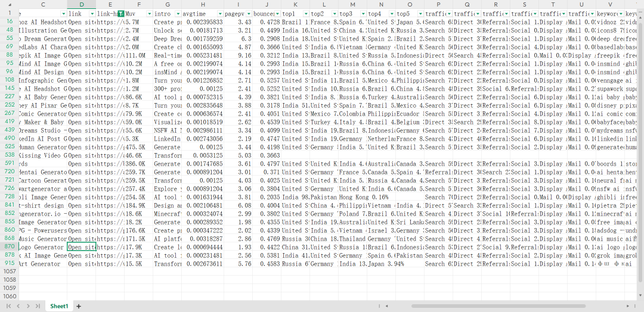Click intro cell 'NSFW AI' in row 439

168,130
